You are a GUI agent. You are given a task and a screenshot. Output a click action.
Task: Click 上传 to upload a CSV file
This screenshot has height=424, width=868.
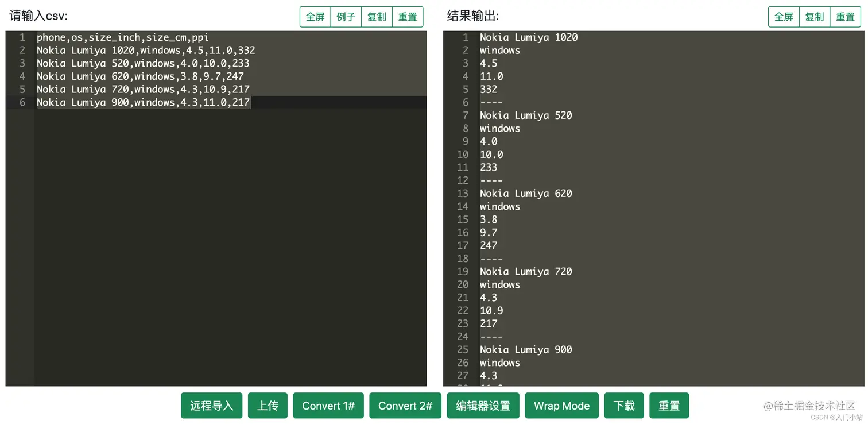268,405
